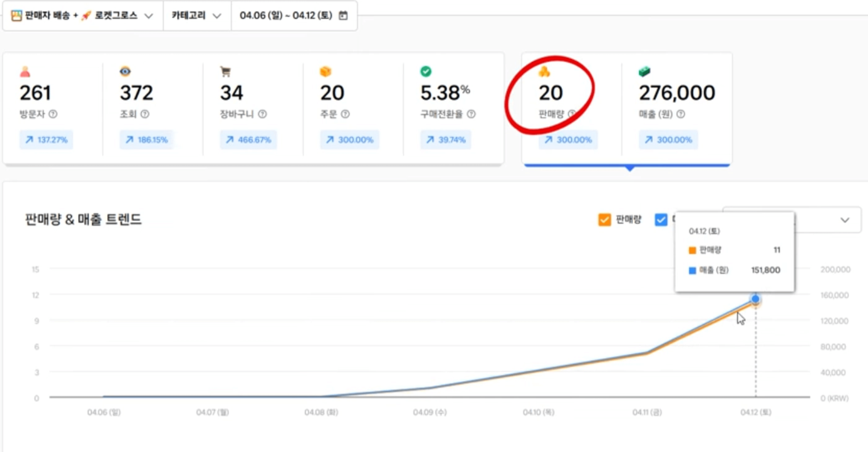Click help icon next to 장바구니
868x452 pixels.
(262, 114)
